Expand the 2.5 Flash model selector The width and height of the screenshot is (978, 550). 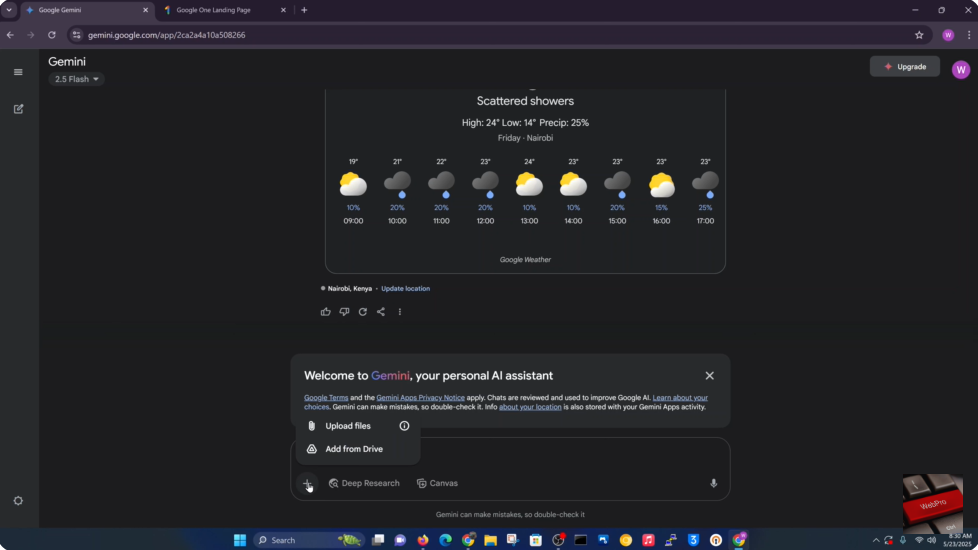[76, 79]
